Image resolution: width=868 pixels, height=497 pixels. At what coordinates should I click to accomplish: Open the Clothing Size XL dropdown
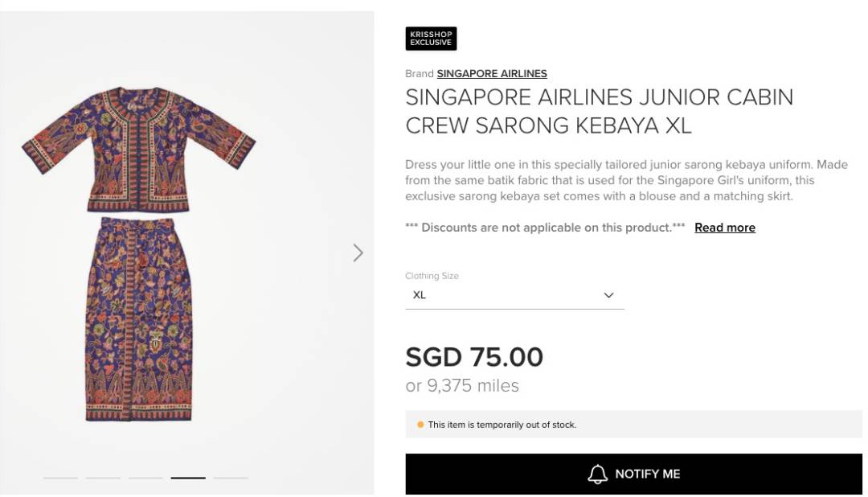[x=514, y=295]
